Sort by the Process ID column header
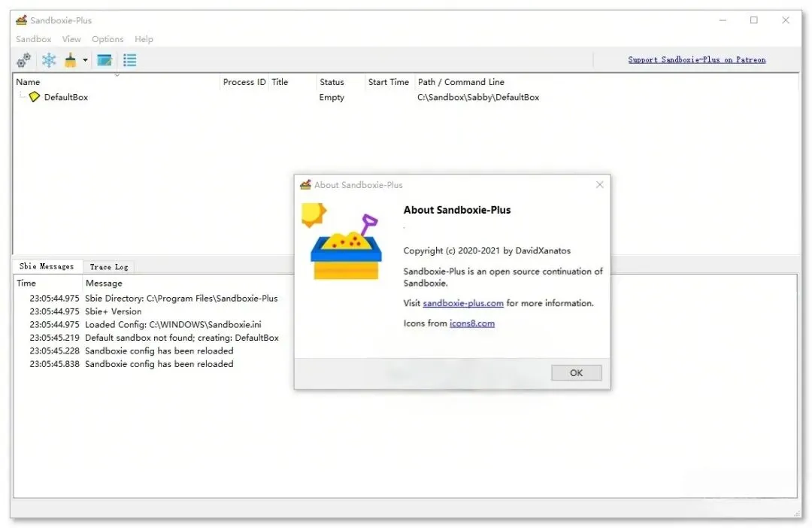This screenshot has height=528, width=812. [244, 82]
